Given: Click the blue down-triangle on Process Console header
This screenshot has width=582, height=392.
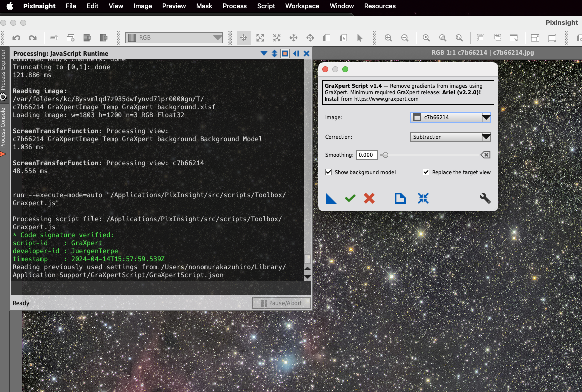Looking at the screenshot, I should pos(264,54).
